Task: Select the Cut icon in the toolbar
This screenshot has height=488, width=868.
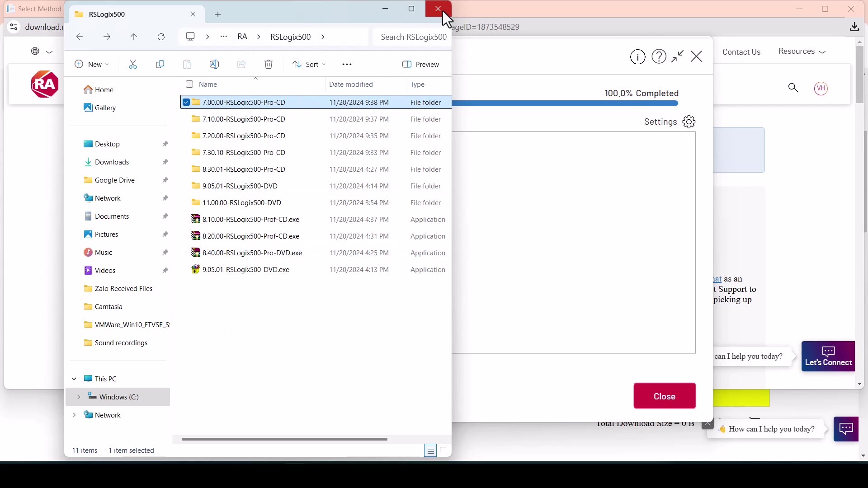Action: point(133,64)
